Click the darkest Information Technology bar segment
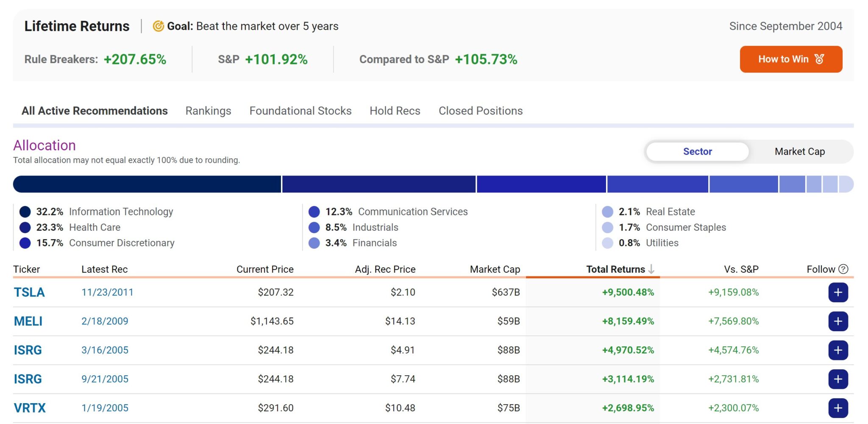 pyautogui.click(x=147, y=184)
